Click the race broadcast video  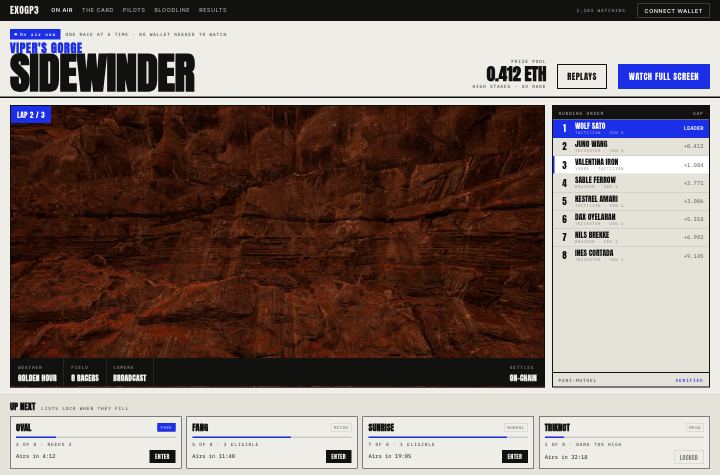[277, 232]
